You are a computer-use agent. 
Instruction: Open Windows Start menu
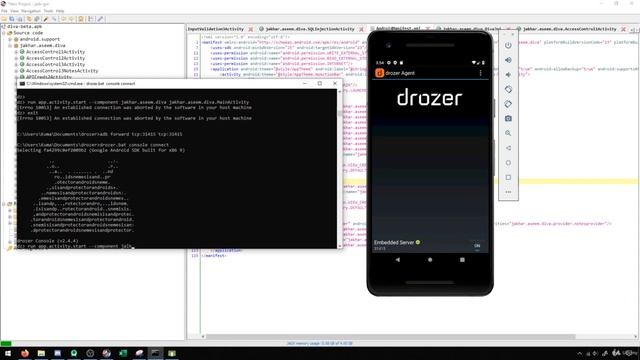coord(8,353)
